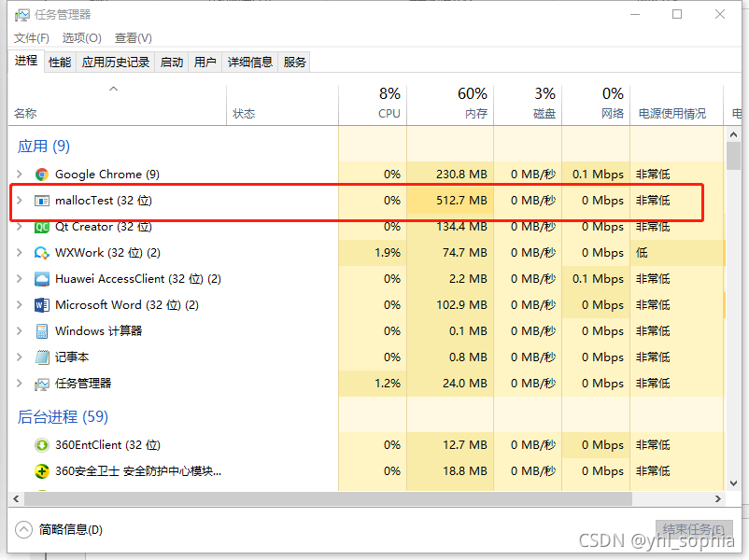
Task: Sort by the 网络 column header
Action: 596,105
